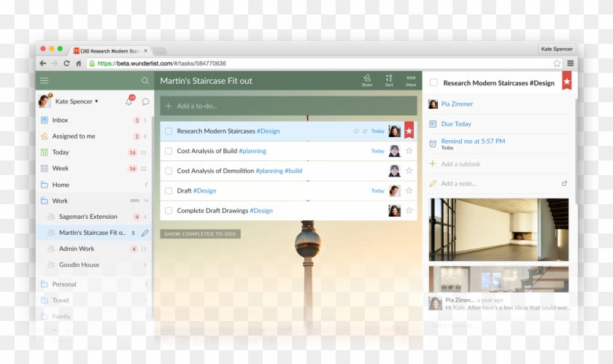Click the Add a to-do input field
Viewport: 613px width, 364px height.
click(288, 106)
